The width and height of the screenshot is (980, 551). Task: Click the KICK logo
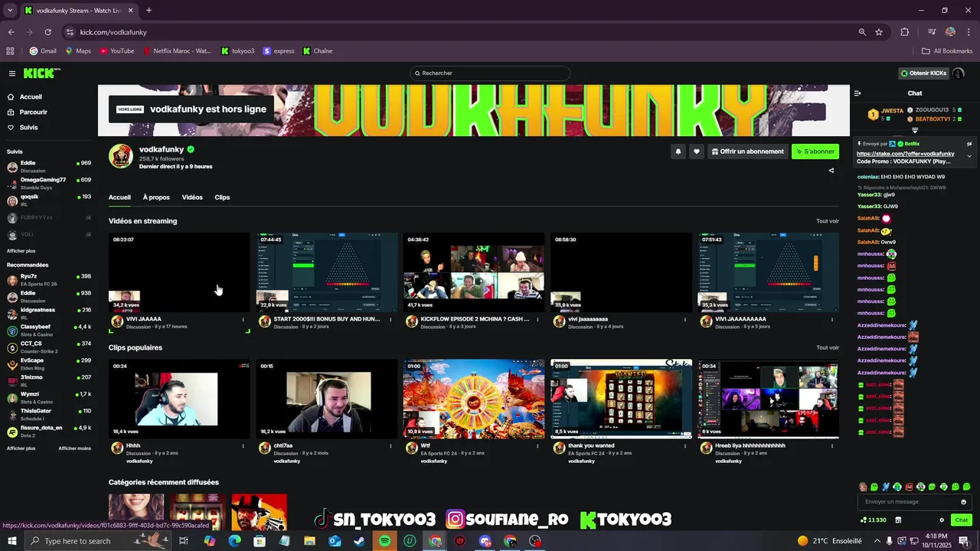coord(40,73)
